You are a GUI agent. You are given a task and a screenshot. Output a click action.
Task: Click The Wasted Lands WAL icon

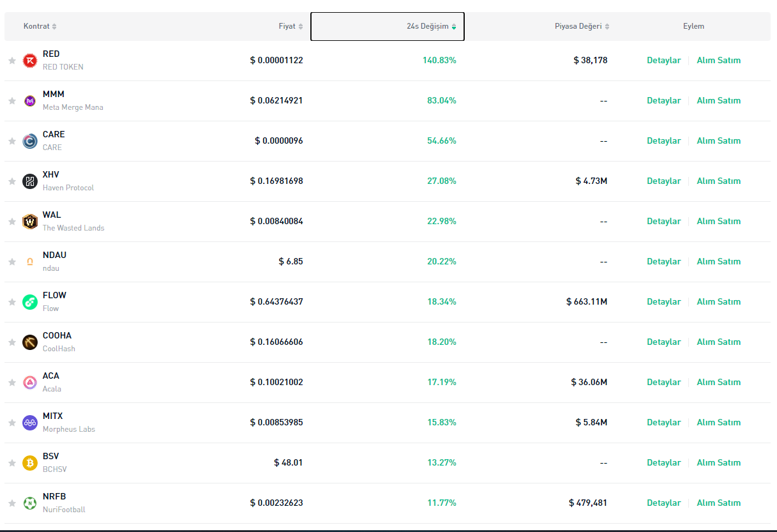point(30,222)
